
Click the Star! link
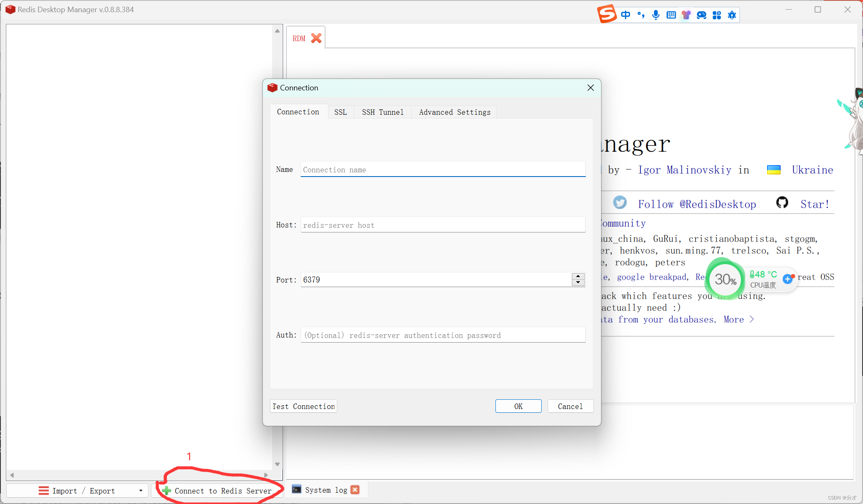tap(815, 204)
